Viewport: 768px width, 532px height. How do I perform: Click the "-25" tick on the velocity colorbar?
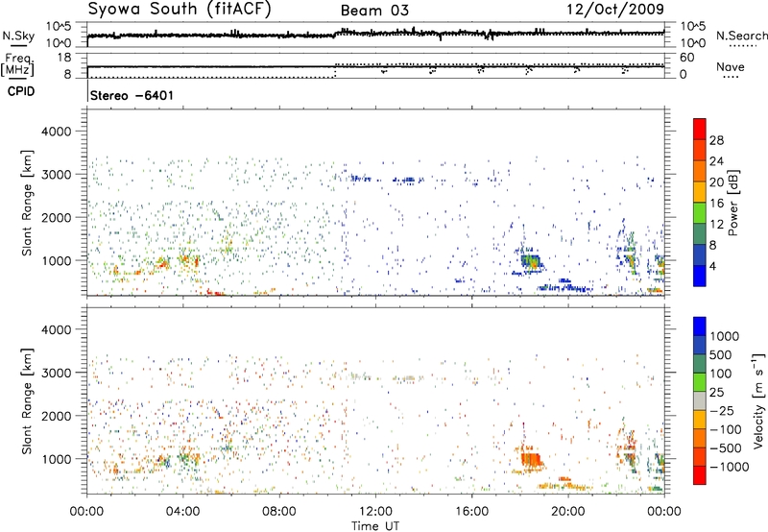(722, 410)
